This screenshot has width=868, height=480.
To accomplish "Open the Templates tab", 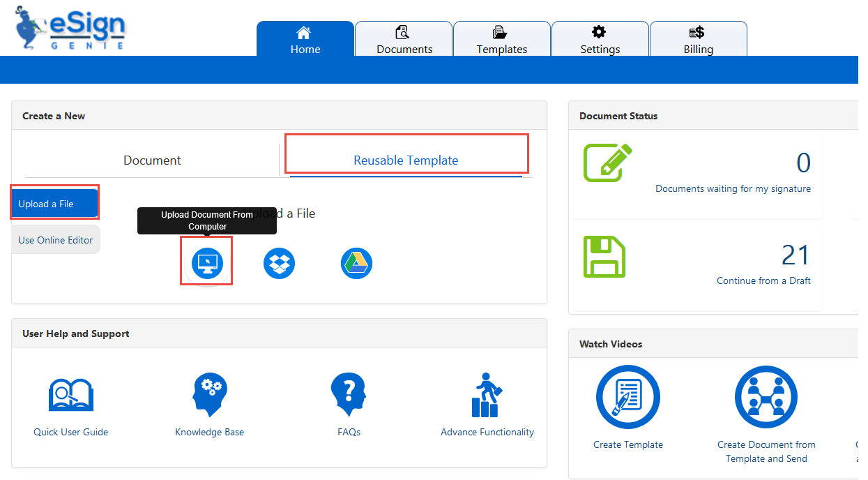I will pos(502,39).
